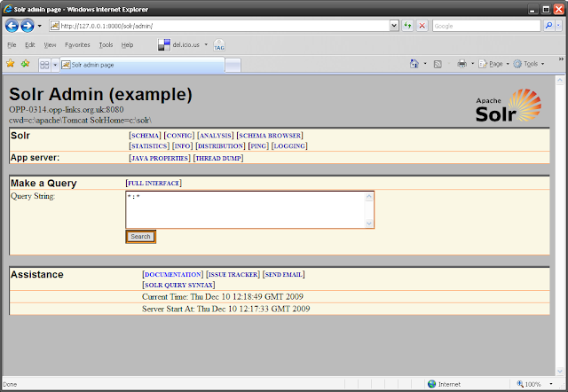Open a new blank tab

click(x=233, y=65)
